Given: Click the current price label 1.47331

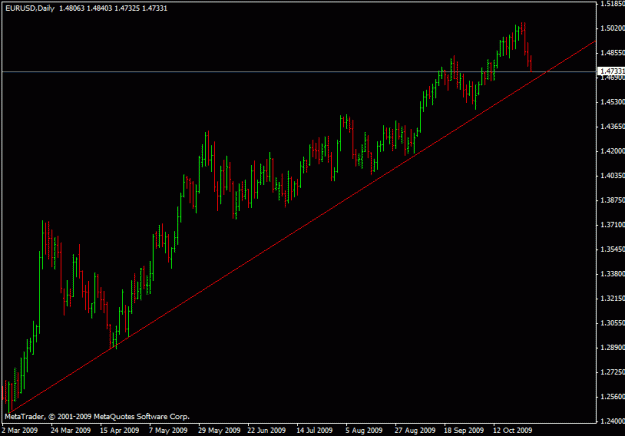Looking at the screenshot, I should coord(612,71).
